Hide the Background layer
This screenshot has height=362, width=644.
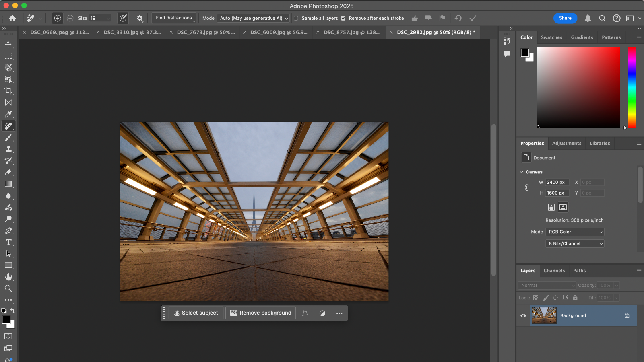522,315
